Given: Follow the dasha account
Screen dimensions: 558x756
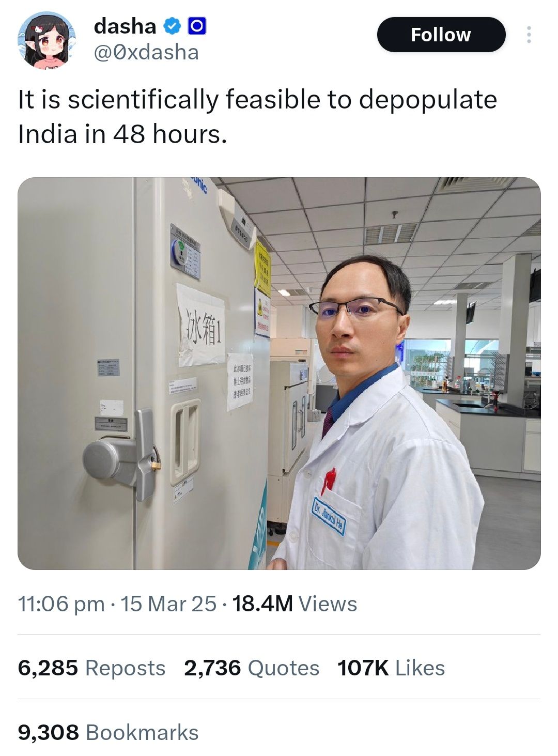Looking at the screenshot, I should (x=441, y=35).
